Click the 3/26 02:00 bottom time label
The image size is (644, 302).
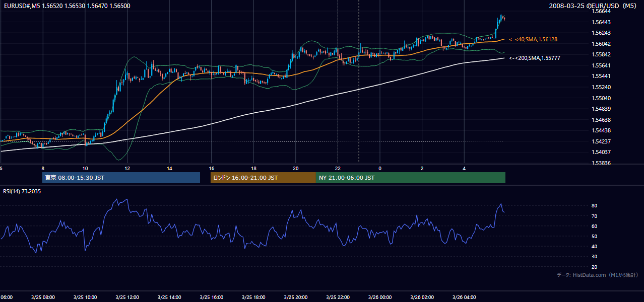(x=422, y=297)
